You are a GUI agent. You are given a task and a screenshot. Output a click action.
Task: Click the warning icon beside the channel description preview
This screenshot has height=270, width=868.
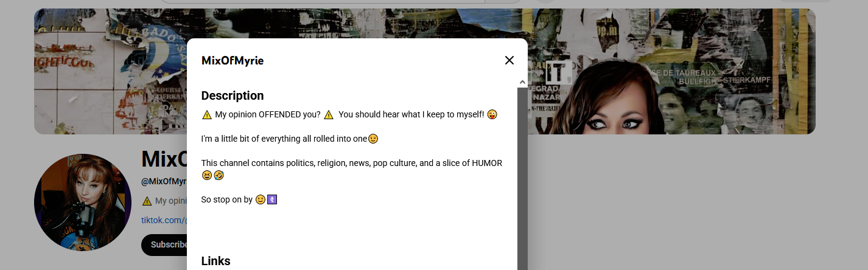pyautogui.click(x=147, y=201)
